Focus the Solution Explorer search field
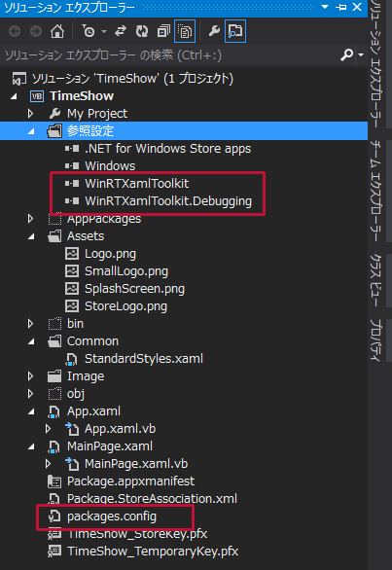The image size is (392, 570). pos(170,55)
